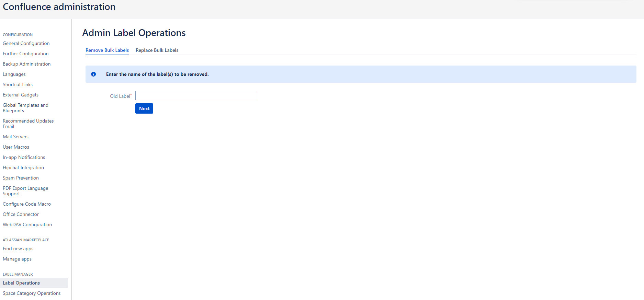Go to Mail Servers

coord(16,137)
